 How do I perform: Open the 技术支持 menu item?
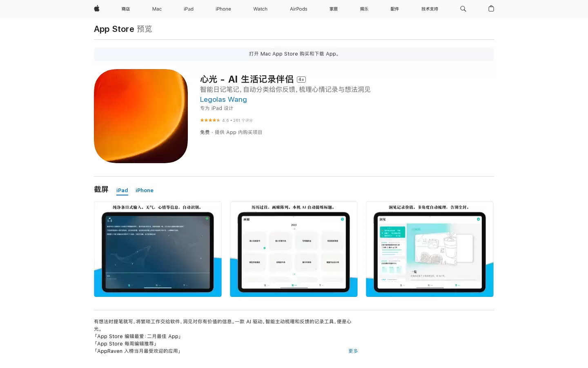coord(430,9)
